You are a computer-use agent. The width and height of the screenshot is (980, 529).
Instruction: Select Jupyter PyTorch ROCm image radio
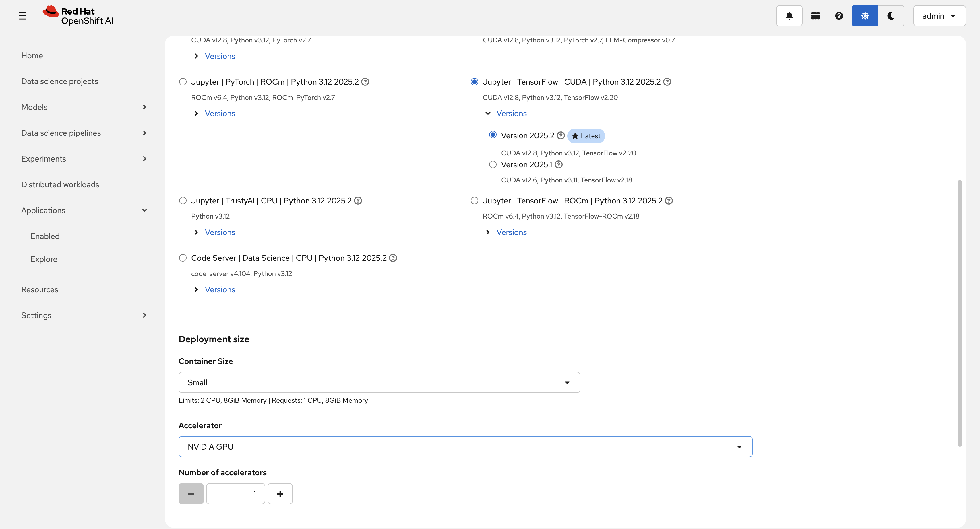(183, 82)
